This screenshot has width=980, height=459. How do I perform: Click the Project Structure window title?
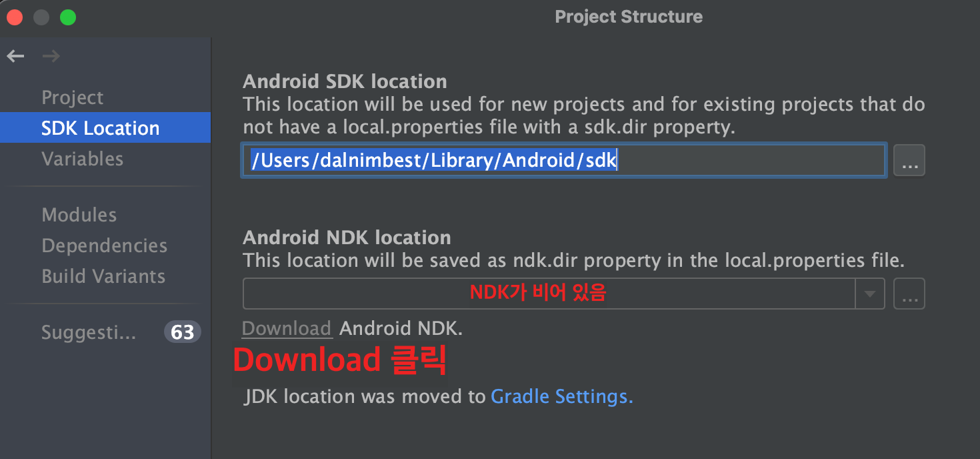pyautogui.click(x=629, y=17)
